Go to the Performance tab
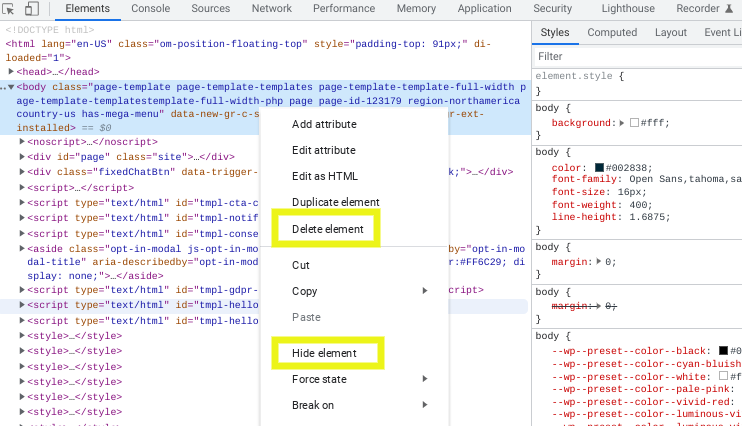 coord(344,9)
